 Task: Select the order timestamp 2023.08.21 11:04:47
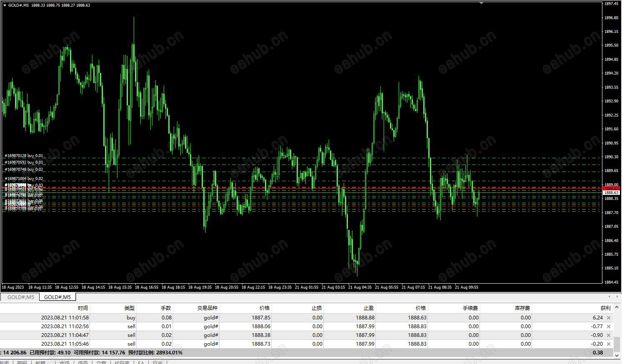pyautogui.click(x=65, y=335)
